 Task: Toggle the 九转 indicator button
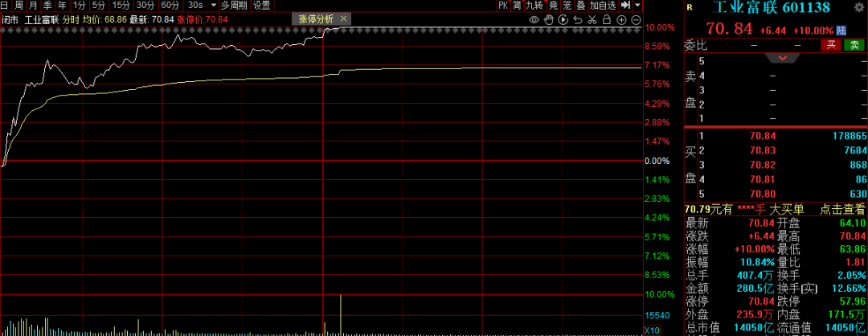534,6
